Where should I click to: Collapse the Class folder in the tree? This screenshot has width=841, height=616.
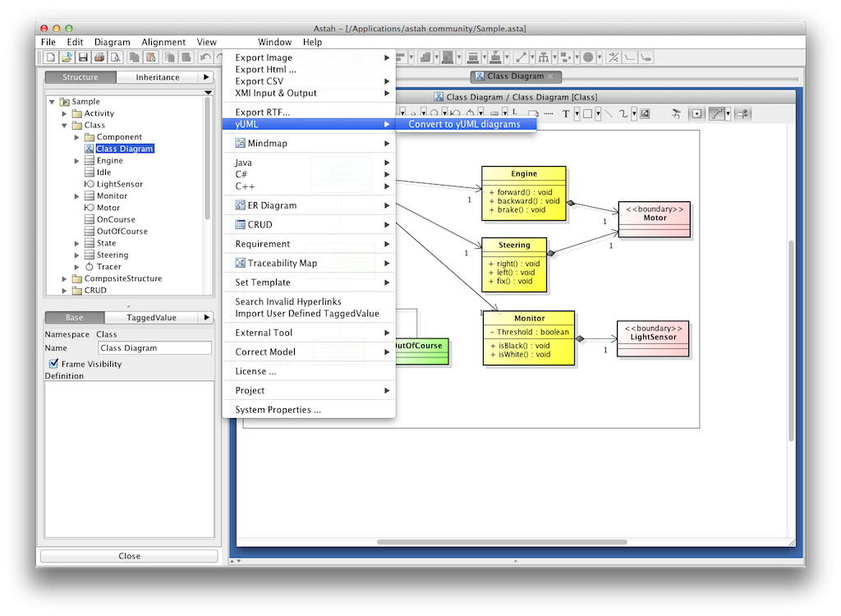(x=64, y=125)
